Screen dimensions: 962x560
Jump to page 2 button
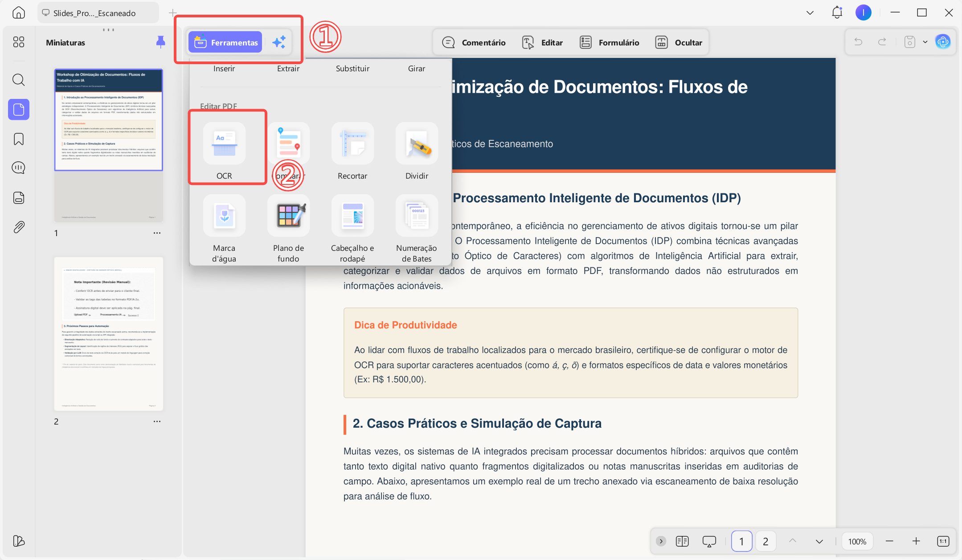766,541
